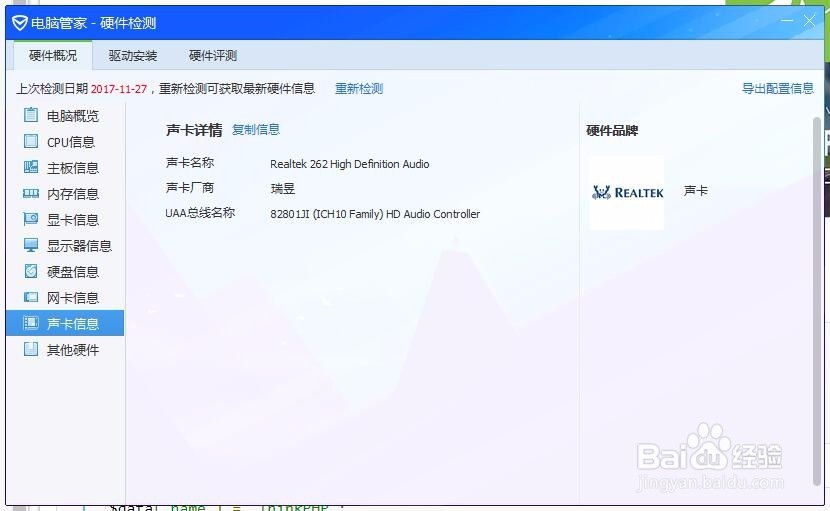The height and width of the screenshot is (511, 830).
Task: Close the 硬件检测 window
Action: coord(809,21)
